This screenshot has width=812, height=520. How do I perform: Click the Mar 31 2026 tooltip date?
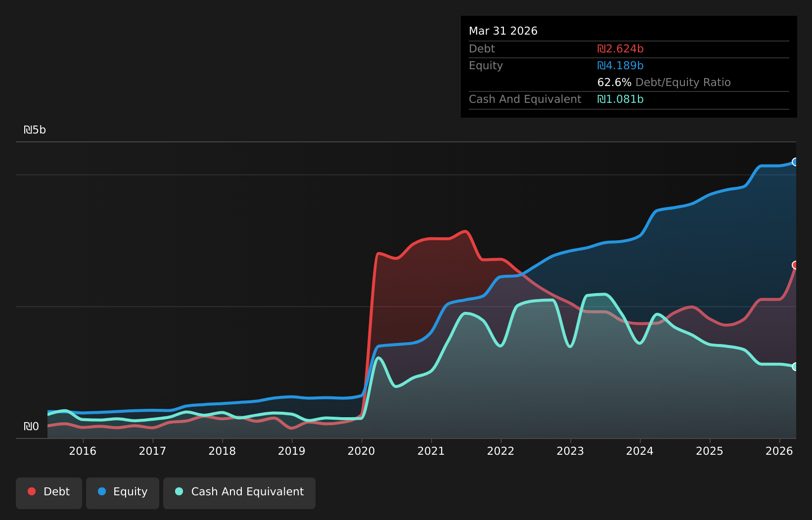click(503, 31)
